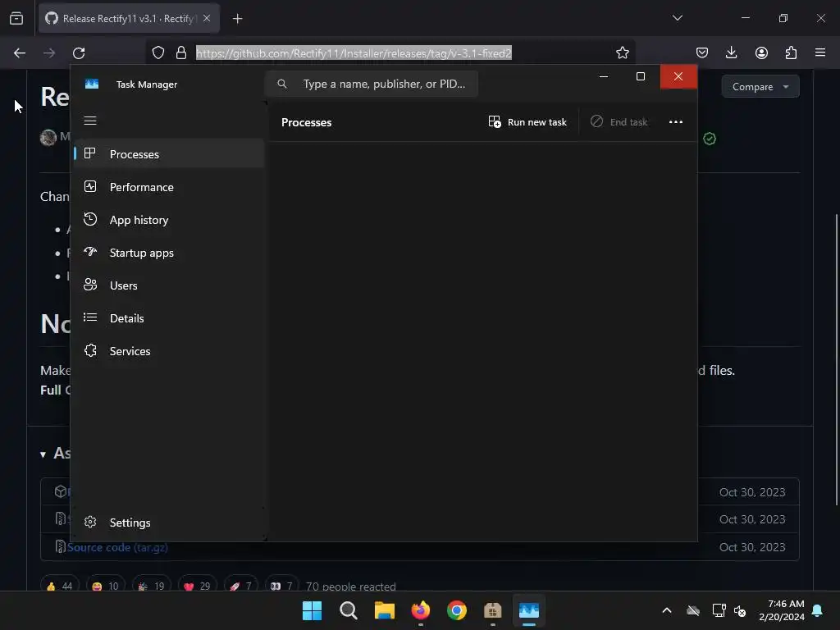Screen dimensions: 840x630
Task: Open the Firefox View icon at top left
Action: point(16,18)
